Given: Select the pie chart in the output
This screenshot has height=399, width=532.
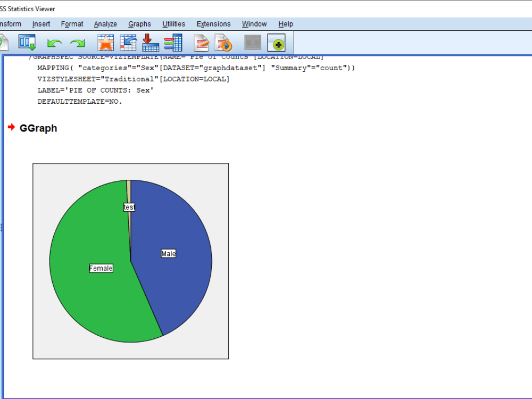Looking at the screenshot, I should click(x=130, y=261).
